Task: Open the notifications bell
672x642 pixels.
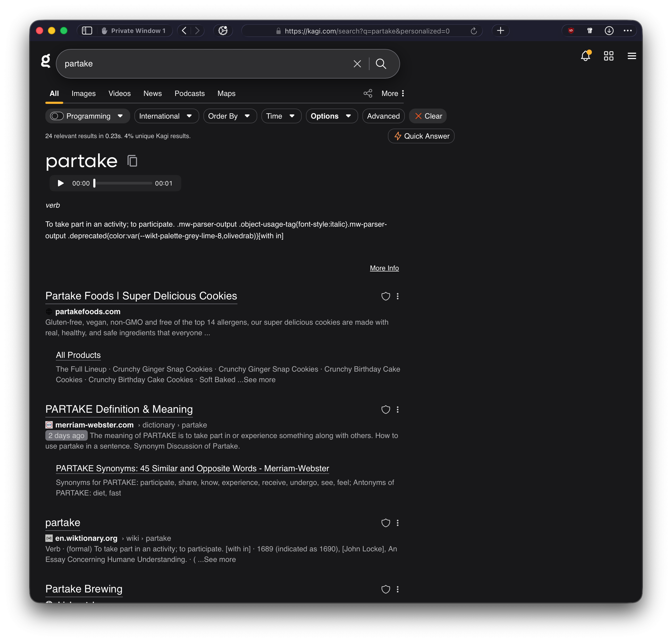Action: [x=585, y=56]
